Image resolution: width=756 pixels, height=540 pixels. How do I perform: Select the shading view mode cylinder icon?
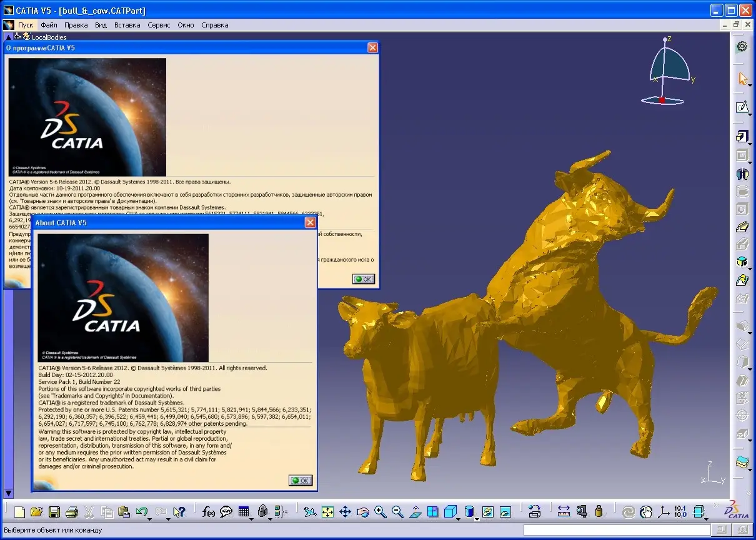[x=469, y=513]
